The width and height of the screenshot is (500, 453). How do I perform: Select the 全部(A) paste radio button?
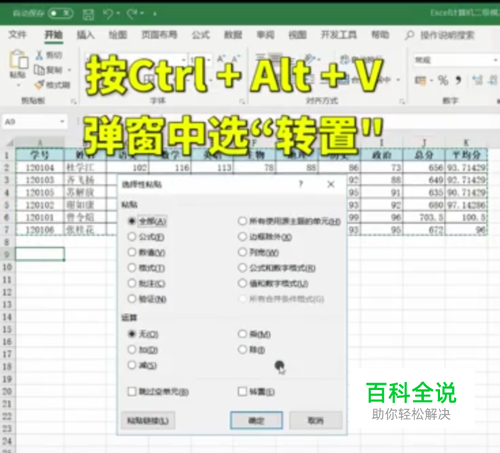pos(132,221)
